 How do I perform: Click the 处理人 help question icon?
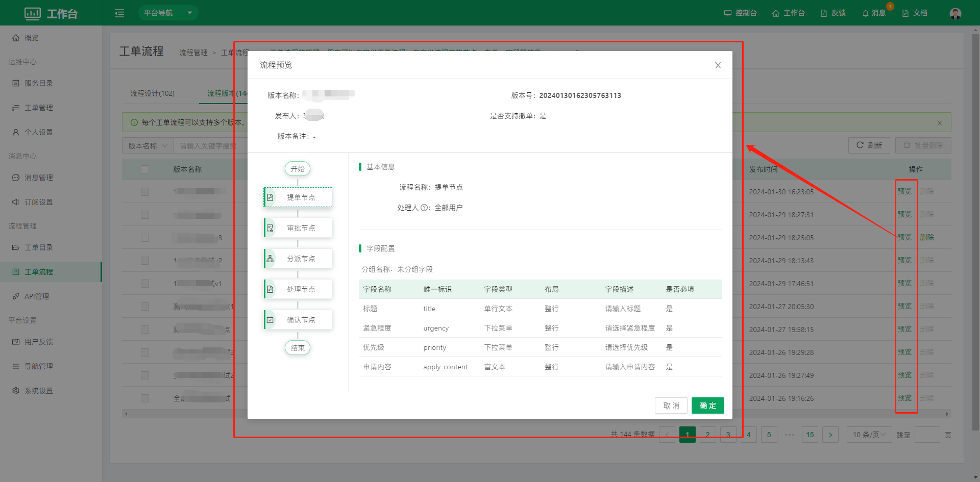[424, 208]
